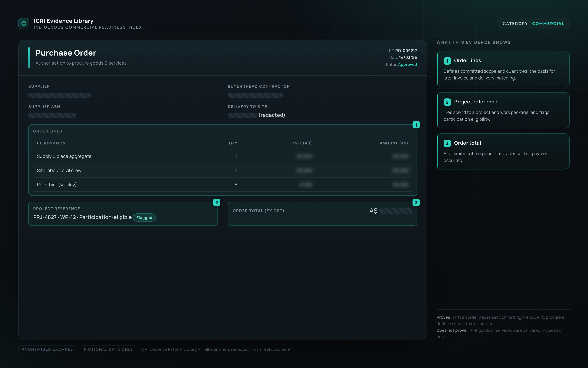This screenshot has width=588, height=368.
Task: Click the Description column header
Action: pos(51,143)
